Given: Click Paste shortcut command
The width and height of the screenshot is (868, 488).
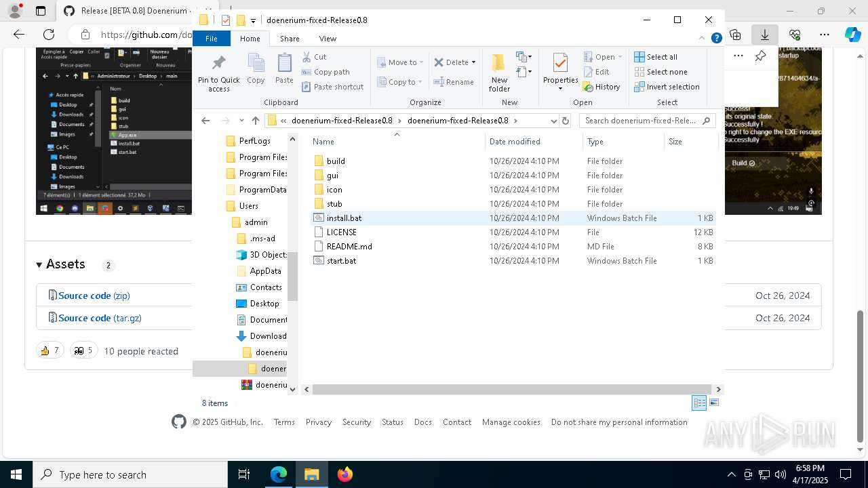Looking at the screenshot, I should pos(332,87).
